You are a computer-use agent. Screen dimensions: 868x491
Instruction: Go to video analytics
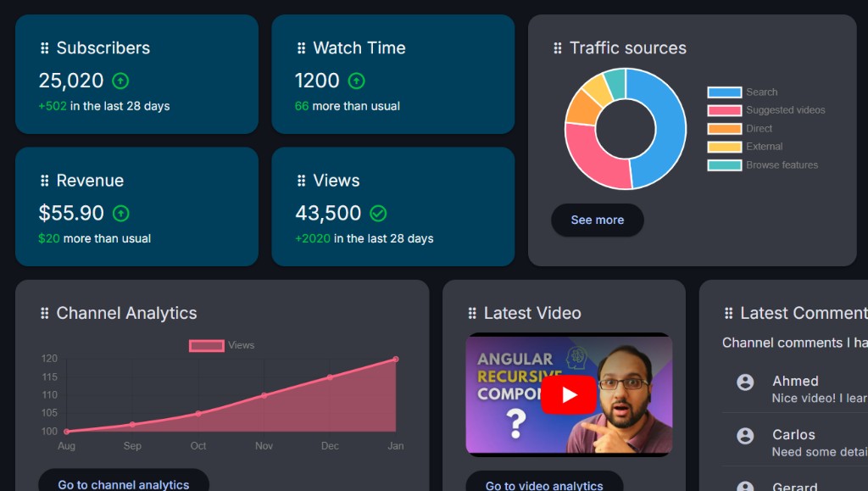544,482
